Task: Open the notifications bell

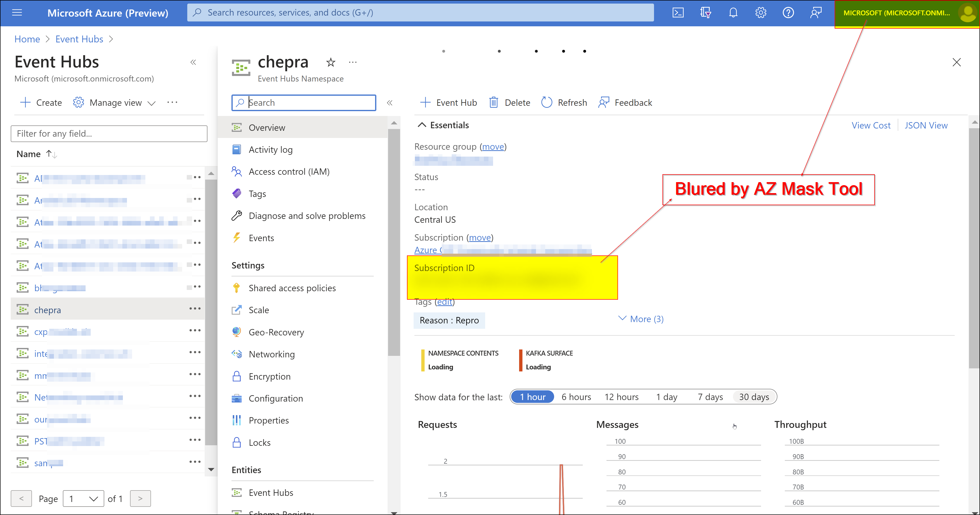Action: tap(733, 13)
